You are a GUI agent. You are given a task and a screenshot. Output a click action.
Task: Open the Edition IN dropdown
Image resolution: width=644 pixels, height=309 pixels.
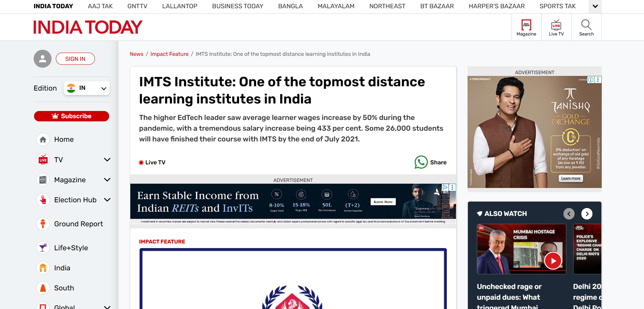click(x=87, y=88)
